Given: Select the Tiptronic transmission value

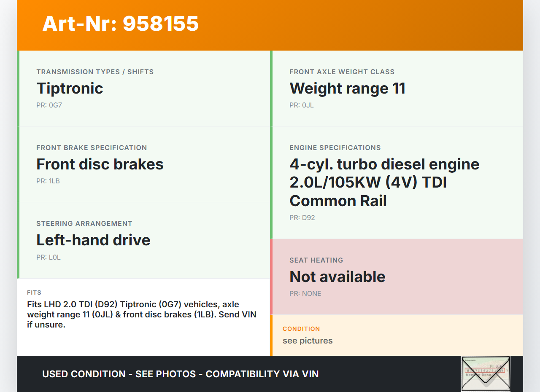Looking at the screenshot, I should click(x=70, y=89).
